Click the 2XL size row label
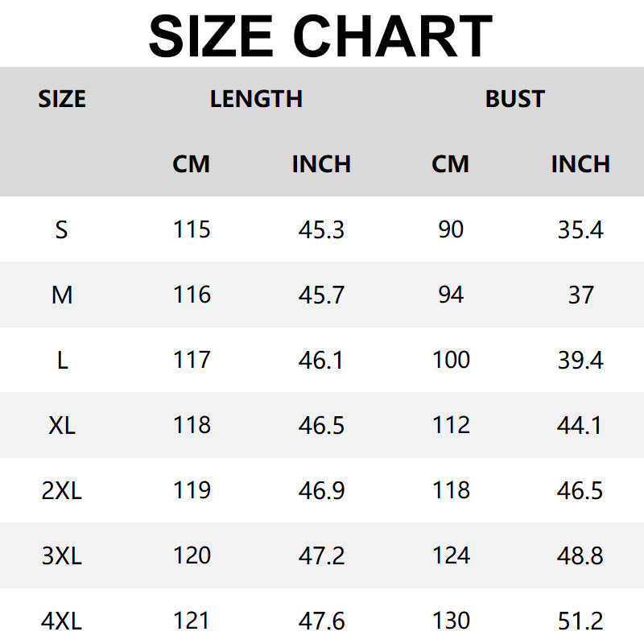Screen dimensions: 644x644 62,490
